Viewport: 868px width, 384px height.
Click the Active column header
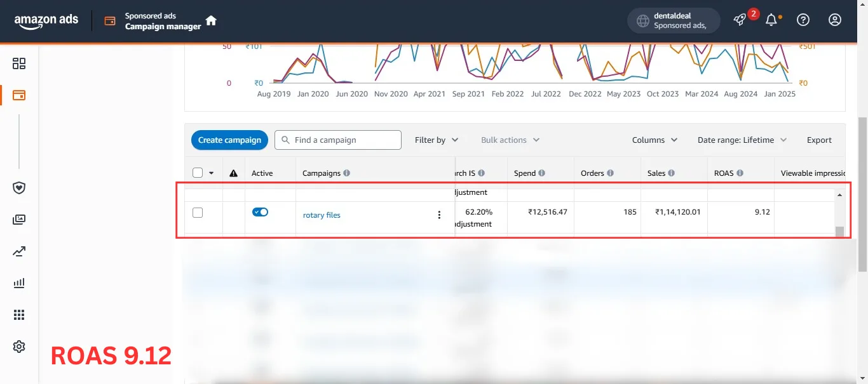(262, 173)
